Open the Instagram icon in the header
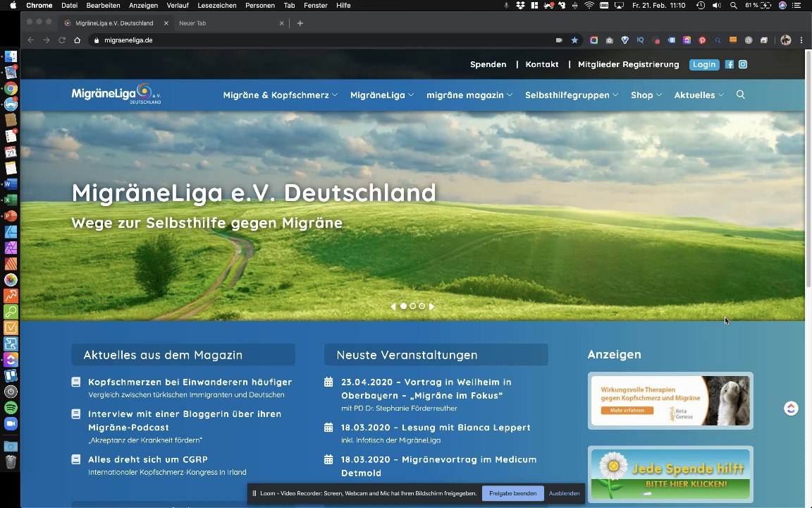Image resolution: width=812 pixels, height=508 pixels. coord(743,64)
